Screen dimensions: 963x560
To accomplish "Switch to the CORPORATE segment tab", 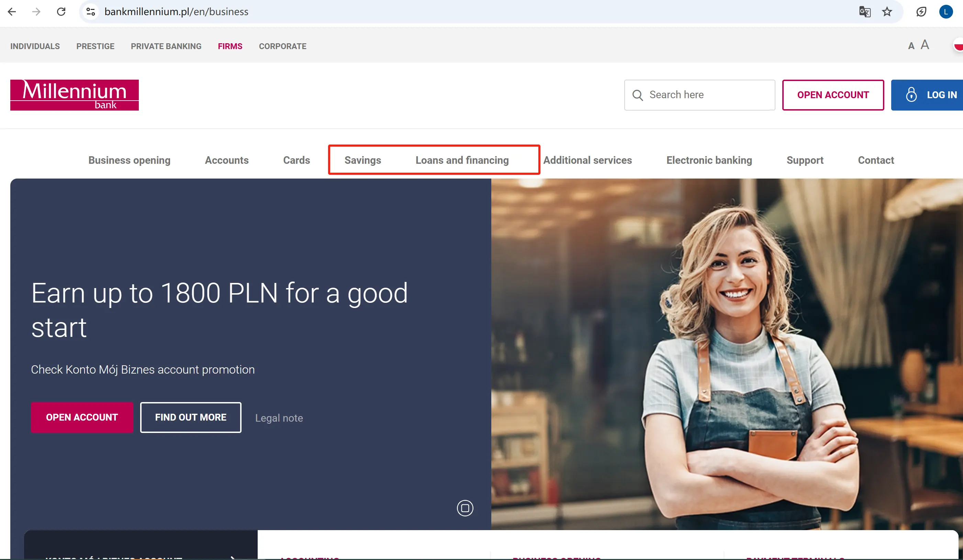I will (x=282, y=46).
